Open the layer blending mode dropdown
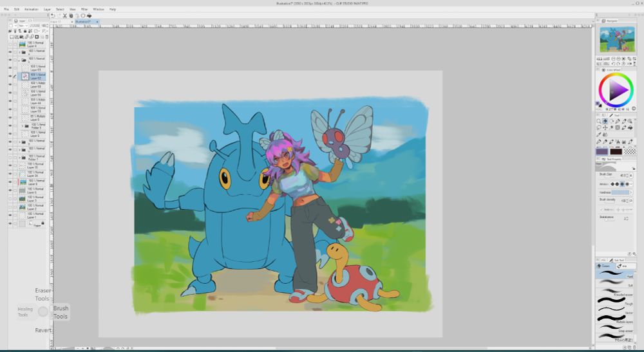 click(22, 26)
